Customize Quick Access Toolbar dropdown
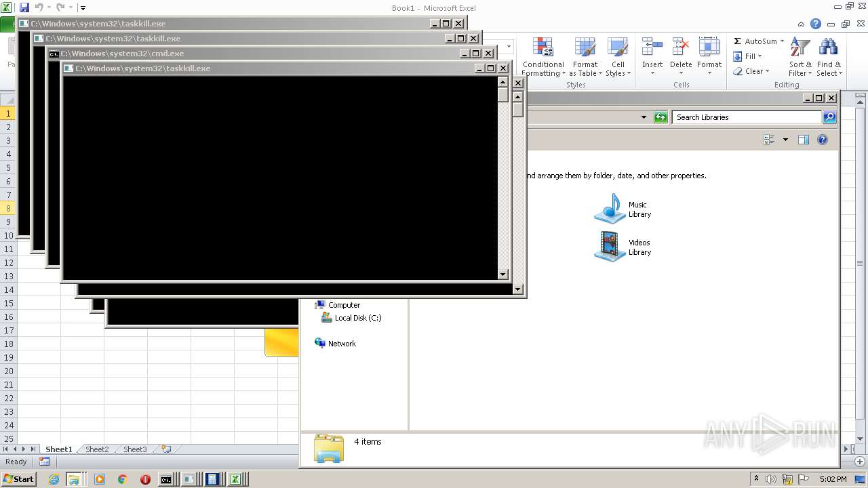Screen dimensions: 868x488 83,8
